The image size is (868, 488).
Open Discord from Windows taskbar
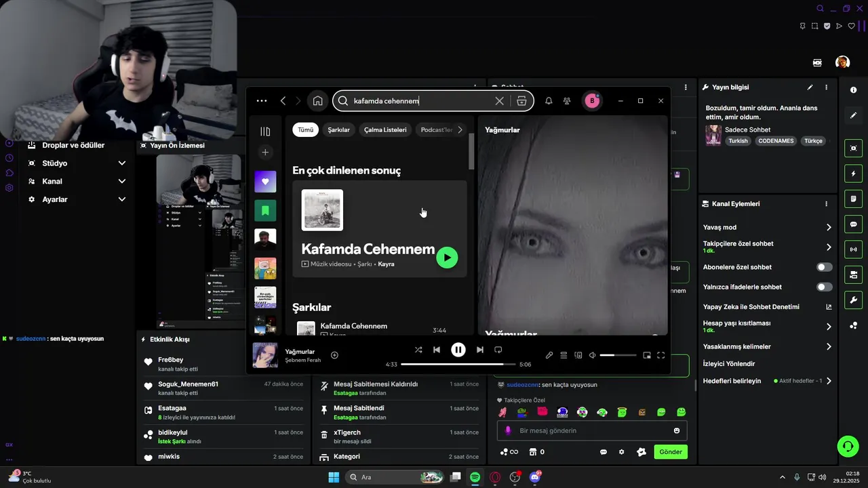pyautogui.click(x=535, y=477)
